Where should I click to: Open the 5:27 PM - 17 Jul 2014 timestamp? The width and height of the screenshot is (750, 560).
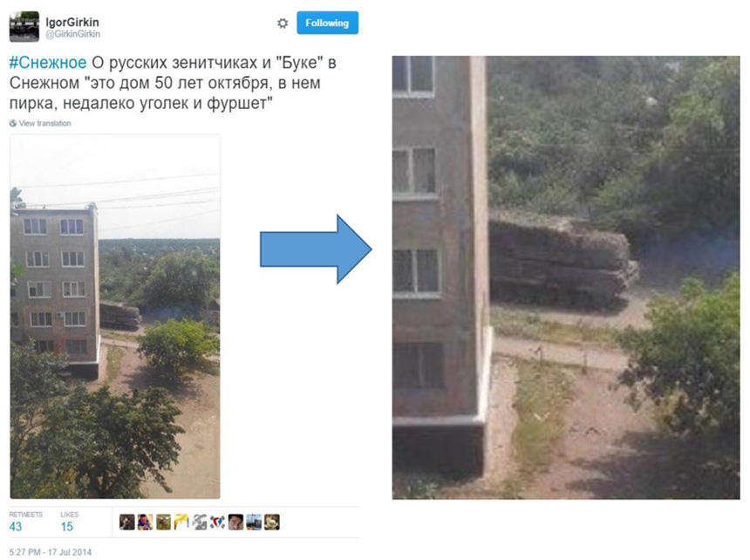(51, 552)
